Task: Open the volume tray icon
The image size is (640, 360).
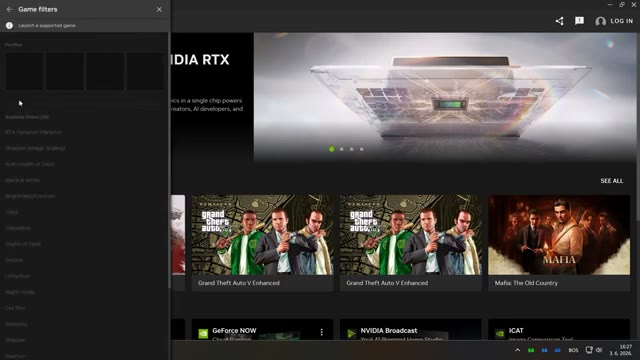Action: 599,350
